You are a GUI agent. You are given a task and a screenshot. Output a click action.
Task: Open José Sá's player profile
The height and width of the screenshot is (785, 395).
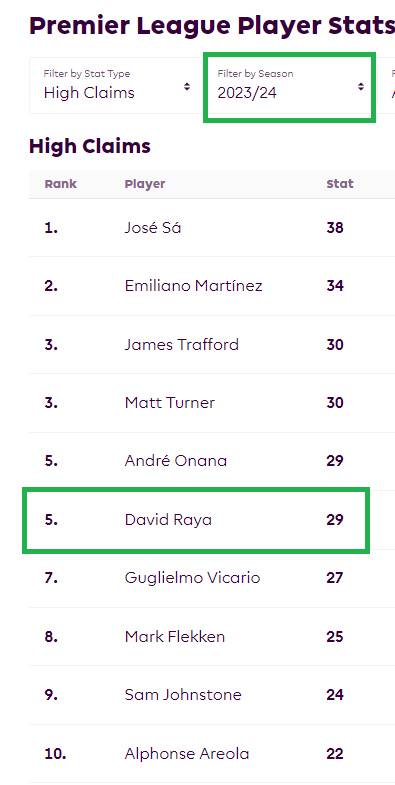tap(153, 228)
